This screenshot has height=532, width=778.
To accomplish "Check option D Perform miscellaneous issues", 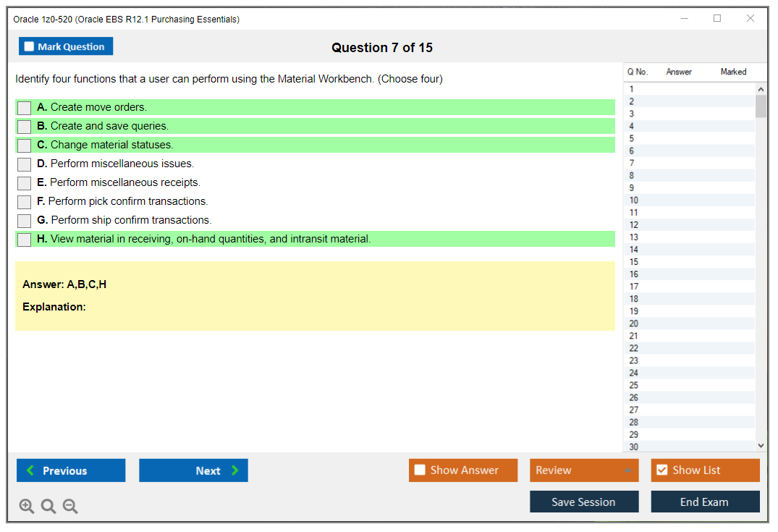I will (25, 164).
